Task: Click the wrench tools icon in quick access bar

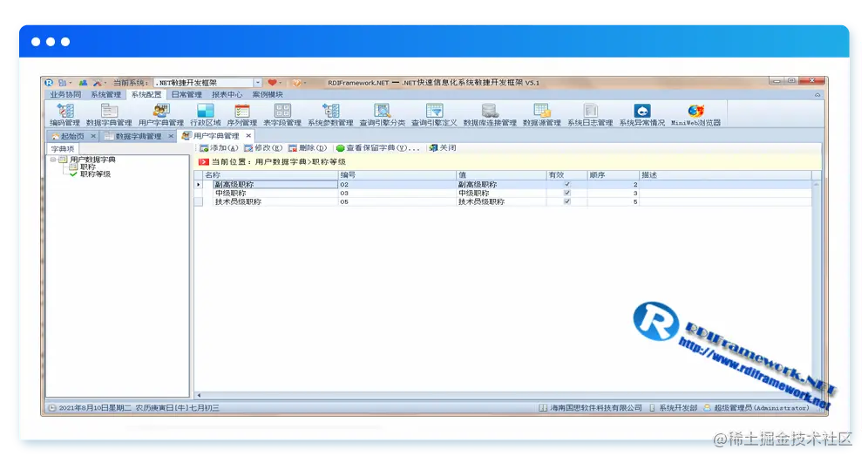Action: tap(97, 83)
